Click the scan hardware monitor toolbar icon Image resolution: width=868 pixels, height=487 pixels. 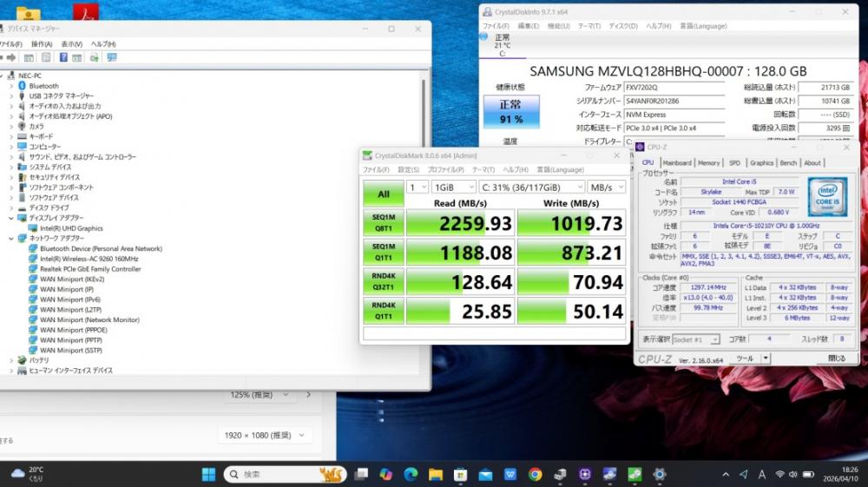click(111, 57)
